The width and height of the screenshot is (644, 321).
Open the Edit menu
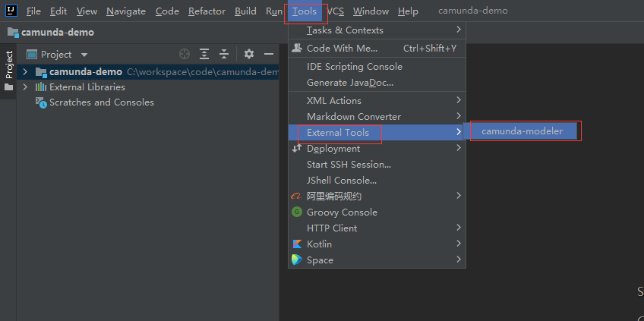click(x=58, y=11)
